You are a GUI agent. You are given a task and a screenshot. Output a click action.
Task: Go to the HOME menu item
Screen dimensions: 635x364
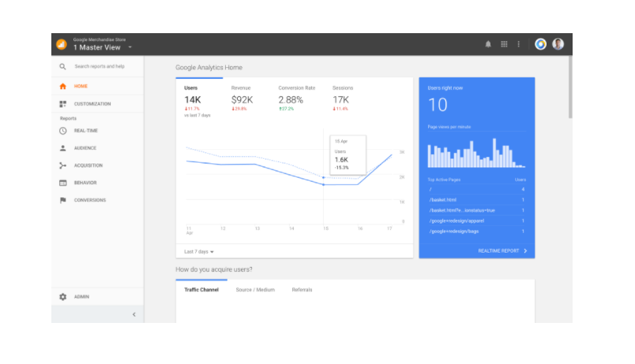81,86
